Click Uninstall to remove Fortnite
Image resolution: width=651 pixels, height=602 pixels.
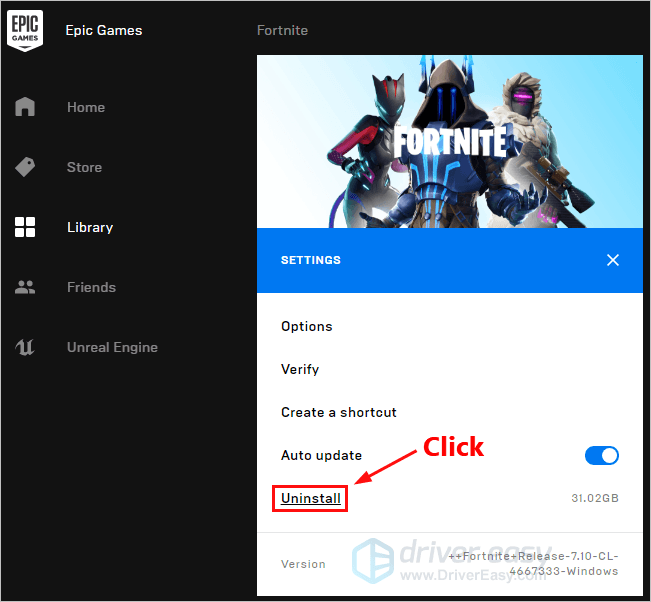[x=311, y=498]
